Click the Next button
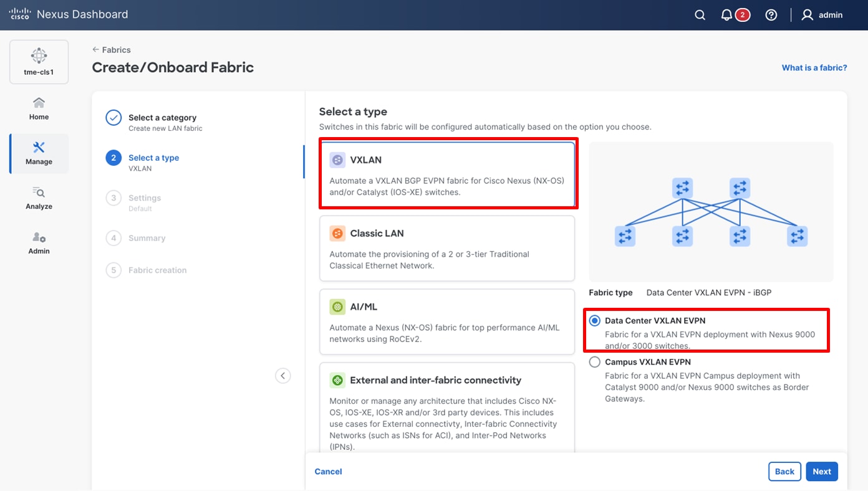The width and height of the screenshot is (868, 491). point(821,472)
